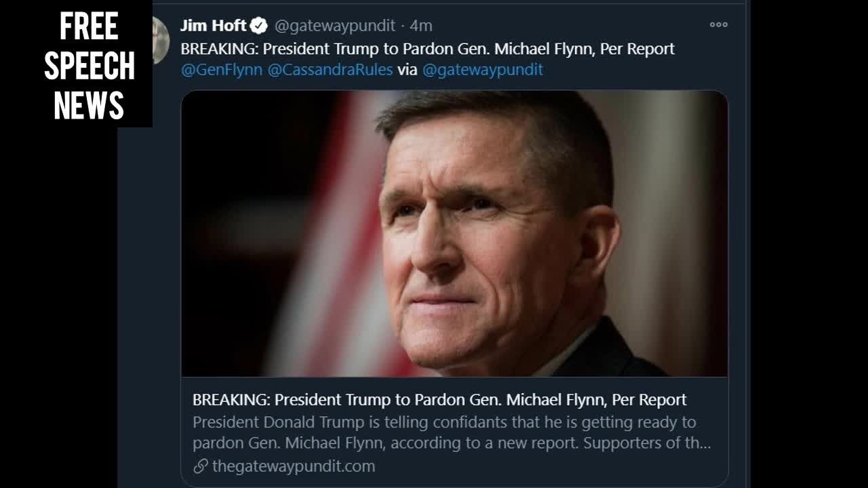Screen dimensions: 868x488
Task: Click the tweet's BREAKING text line
Action: pos(427,49)
